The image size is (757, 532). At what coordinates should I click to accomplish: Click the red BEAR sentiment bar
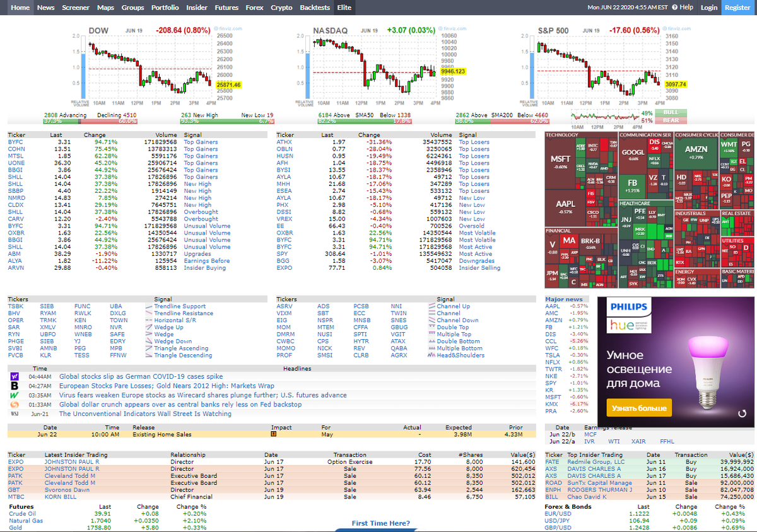coord(671,120)
